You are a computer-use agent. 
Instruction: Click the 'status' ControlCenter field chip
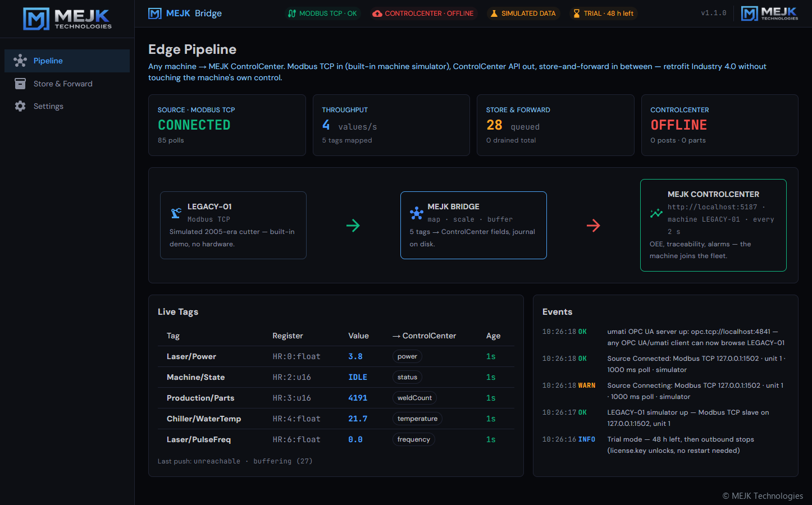point(407,377)
